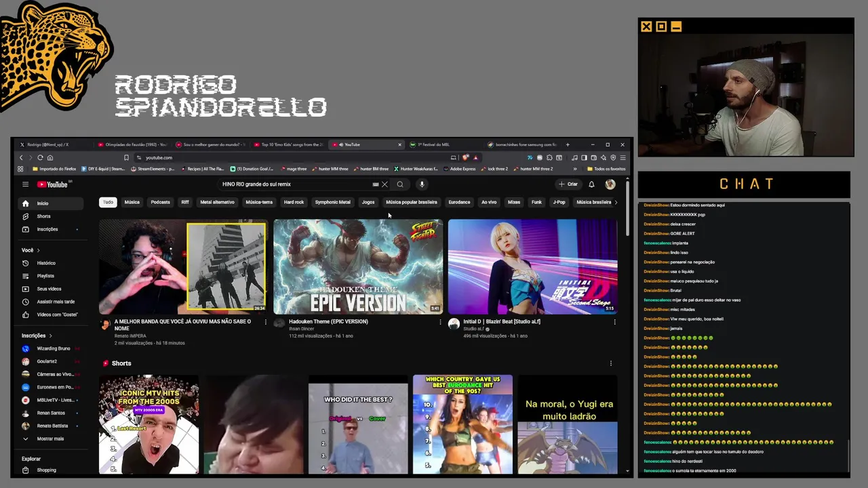
Task: Open Renato IMPERA channel avatar
Action: tap(105, 325)
